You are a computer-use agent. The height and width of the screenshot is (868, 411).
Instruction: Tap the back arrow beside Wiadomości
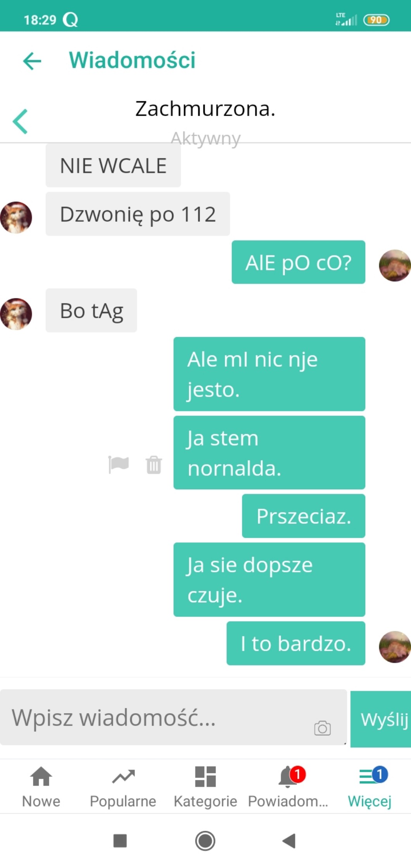tap(32, 61)
